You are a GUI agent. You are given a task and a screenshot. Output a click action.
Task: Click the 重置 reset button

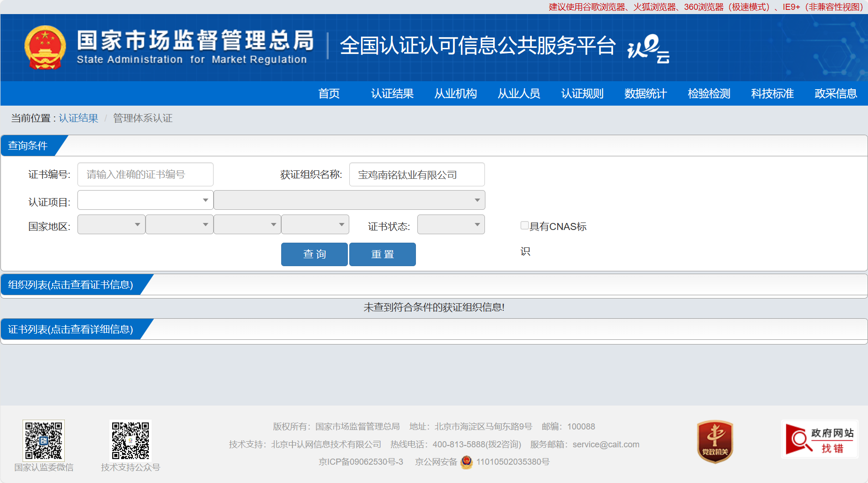tap(382, 254)
